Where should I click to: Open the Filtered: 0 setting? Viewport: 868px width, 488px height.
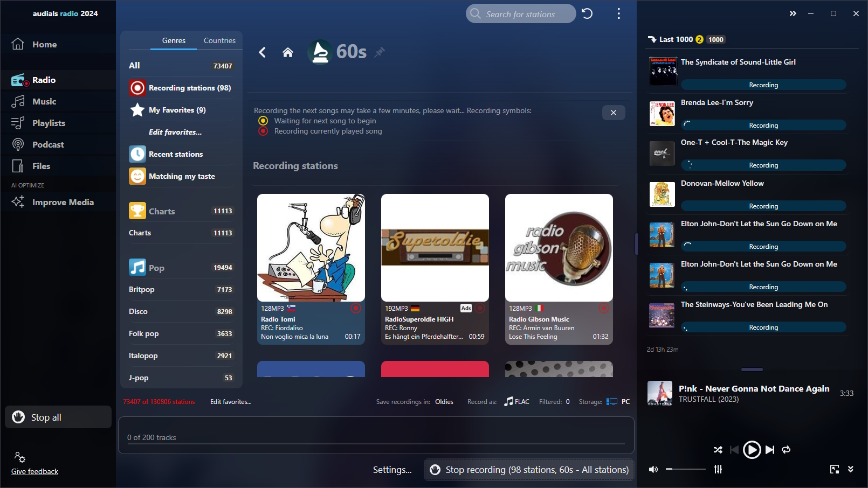pos(554,402)
